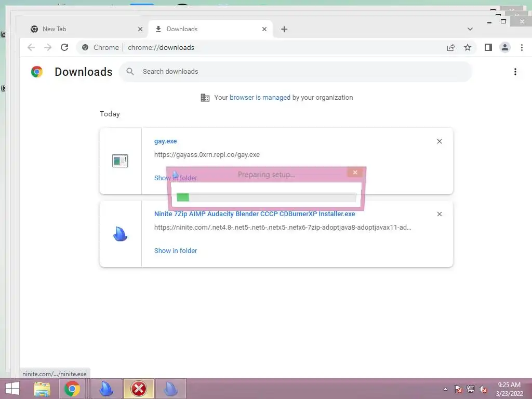532x399 pixels.
Task: Close the Downloads tab
Action: point(264,29)
